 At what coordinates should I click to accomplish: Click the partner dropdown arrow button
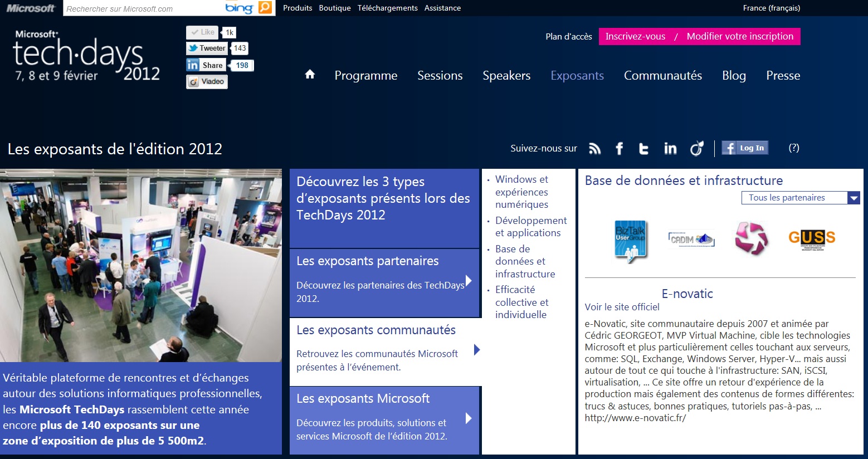pyautogui.click(x=854, y=198)
